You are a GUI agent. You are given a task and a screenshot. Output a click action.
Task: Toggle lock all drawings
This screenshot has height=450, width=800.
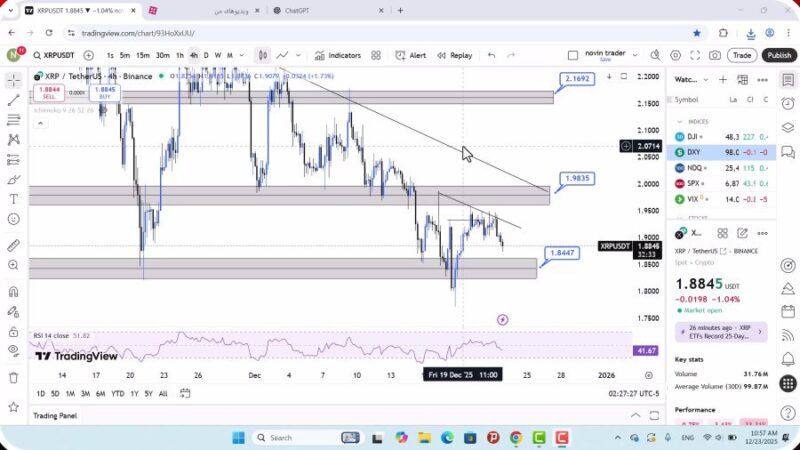14,330
